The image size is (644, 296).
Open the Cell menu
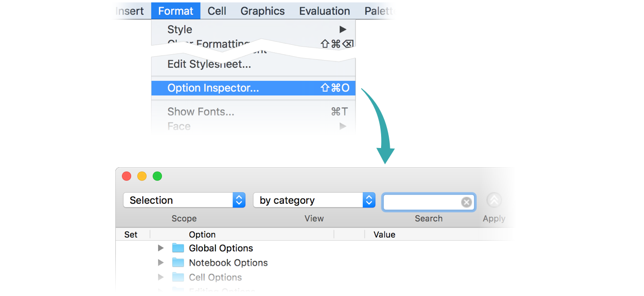pos(217,11)
